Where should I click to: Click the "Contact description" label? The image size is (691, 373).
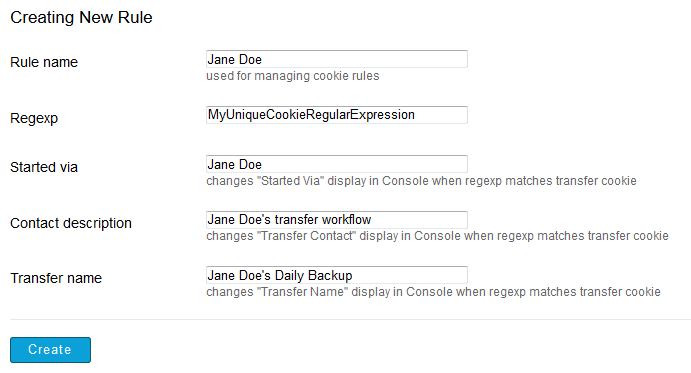click(x=71, y=223)
